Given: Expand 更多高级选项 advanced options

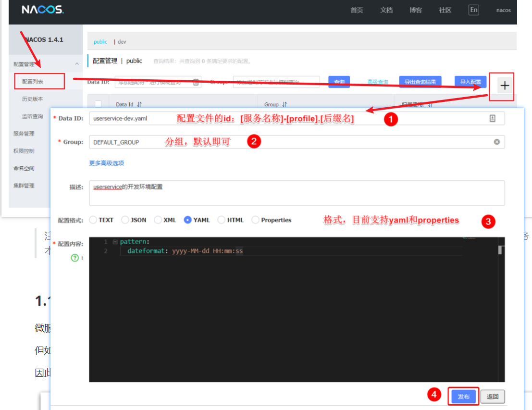Looking at the screenshot, I should [106, 163].
